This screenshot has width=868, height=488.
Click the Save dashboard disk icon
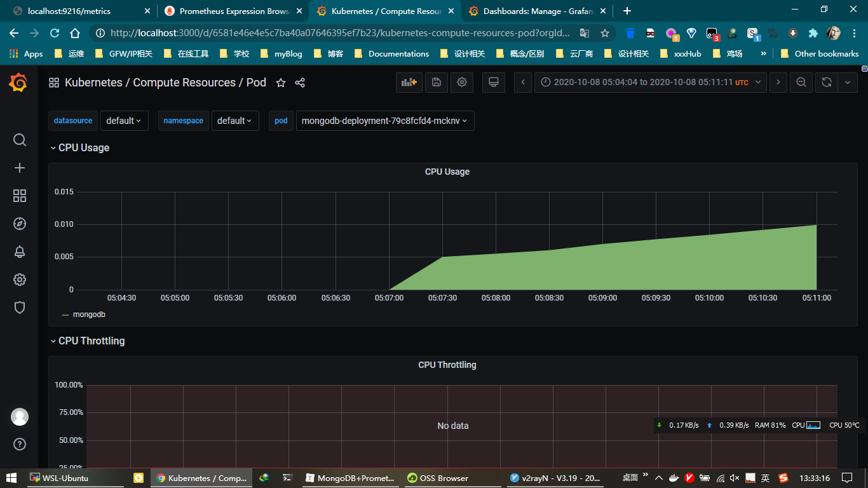[x=436, y=83]
